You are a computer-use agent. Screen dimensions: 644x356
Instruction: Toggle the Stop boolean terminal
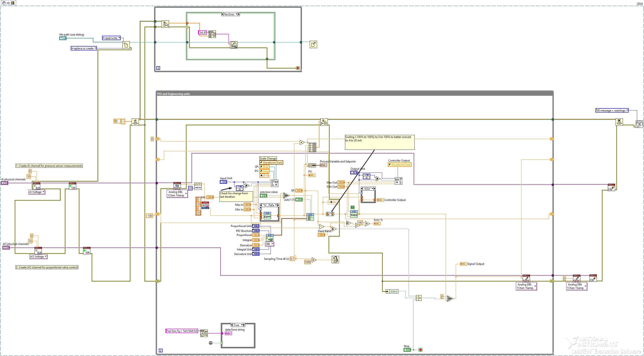[x=407, y=350]
